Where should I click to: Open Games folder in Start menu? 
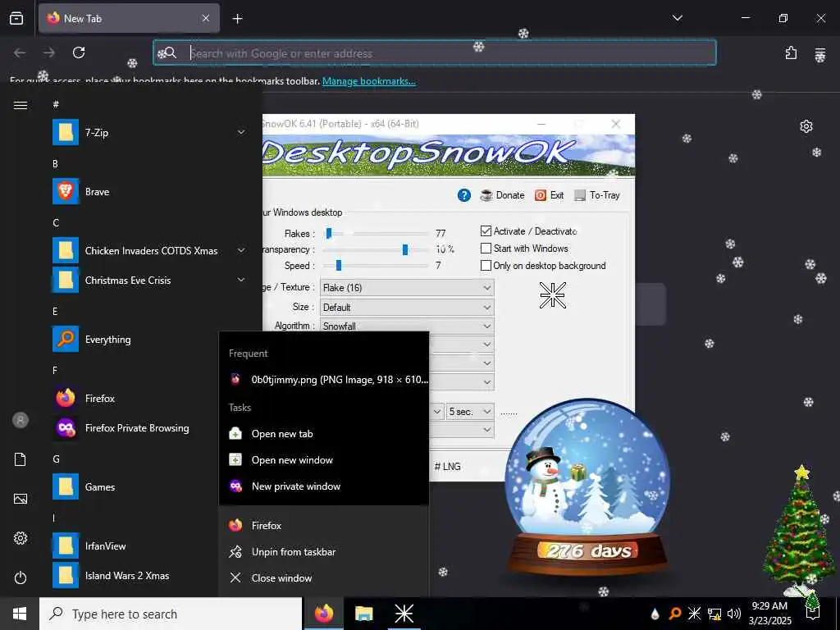point(134,487)
